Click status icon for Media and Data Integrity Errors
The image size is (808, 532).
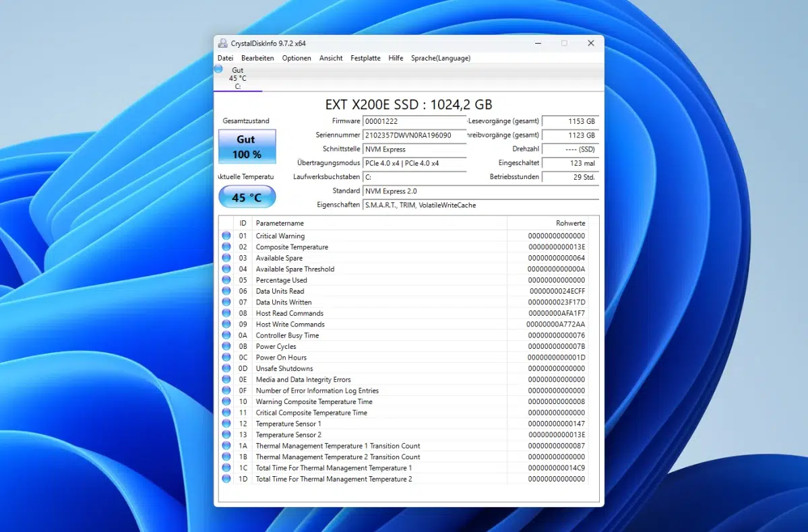pos(226,380)
